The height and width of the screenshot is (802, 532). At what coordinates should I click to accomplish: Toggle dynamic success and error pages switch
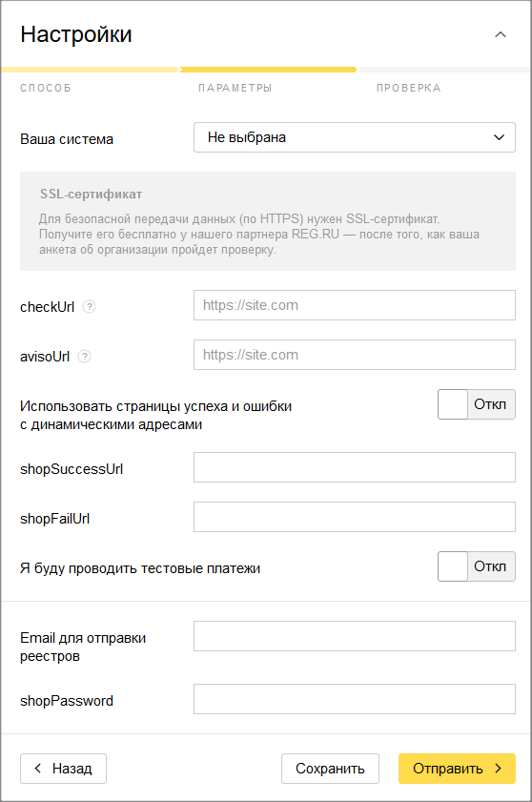[x=477, y=404]
